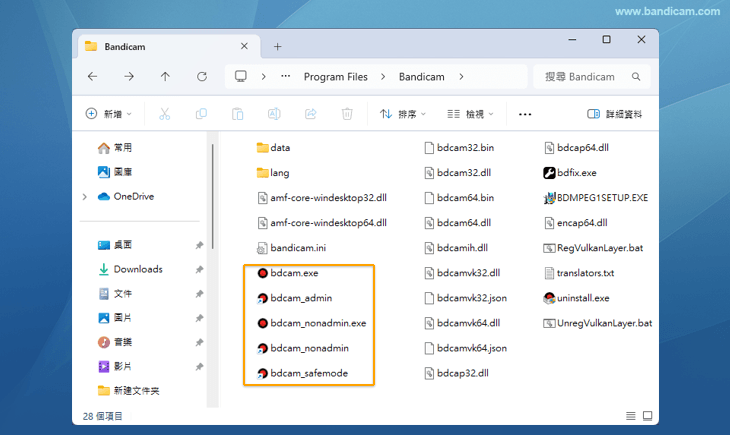Select BDMPEG1SETUP.EXE installer file

click(595, 198)
